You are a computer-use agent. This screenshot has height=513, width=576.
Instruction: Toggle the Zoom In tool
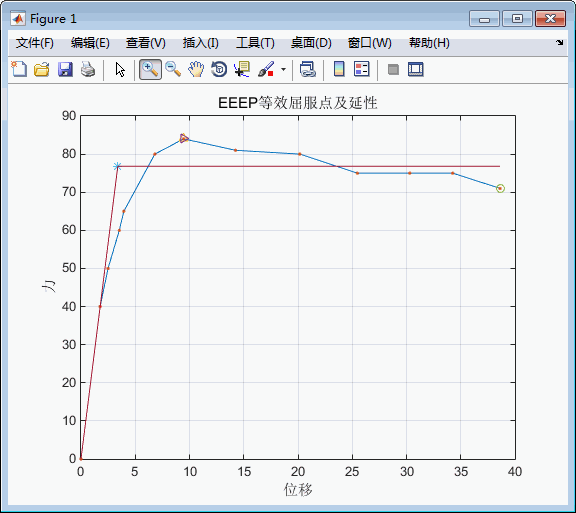[150, 69]
